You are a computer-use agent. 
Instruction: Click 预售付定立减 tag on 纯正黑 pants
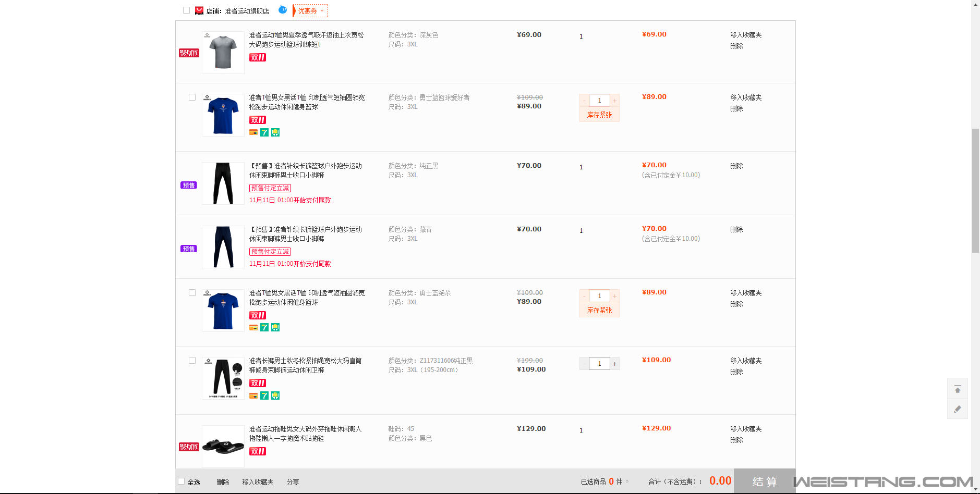(270, 188)
